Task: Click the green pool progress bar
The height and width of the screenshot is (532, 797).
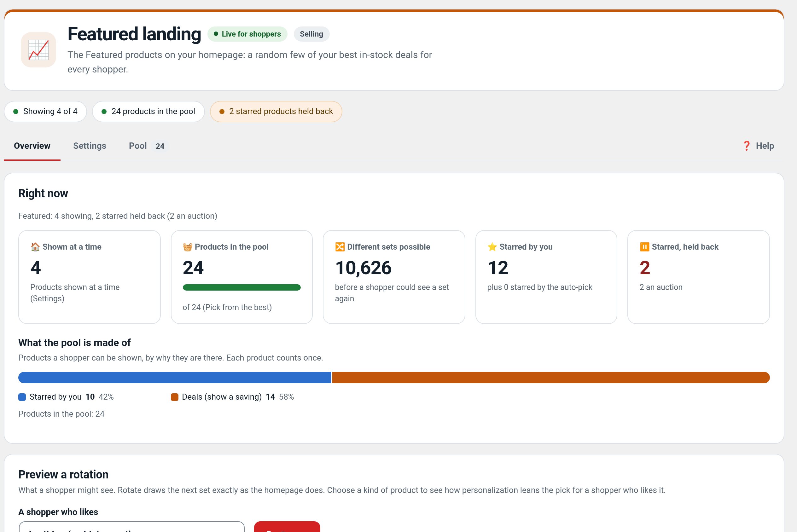Action: [x=241, y=287]
